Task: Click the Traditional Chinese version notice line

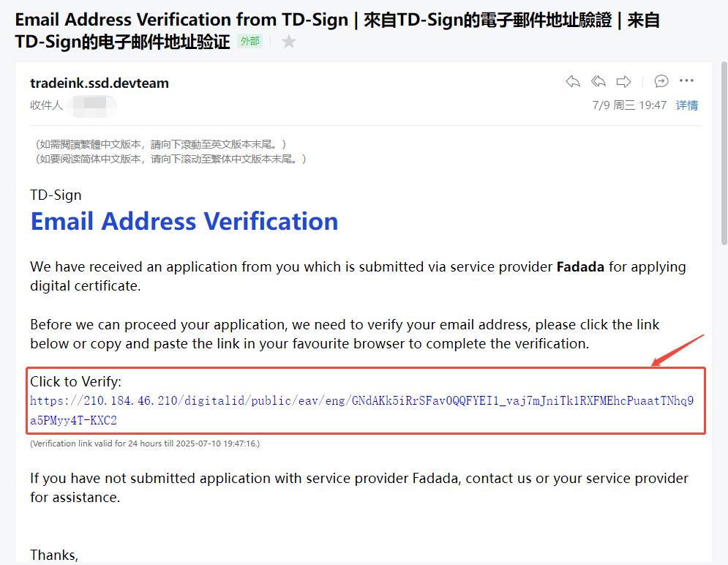Action: point(160,144)
